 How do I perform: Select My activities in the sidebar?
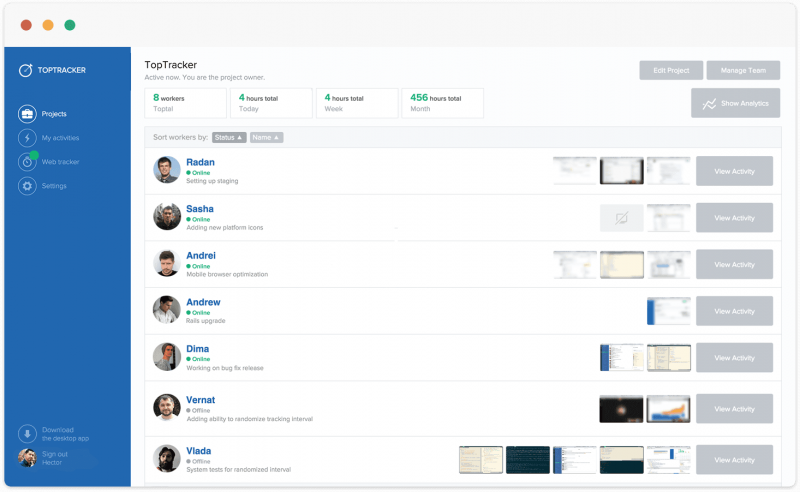pyautogui.click(x=60, y=138)
